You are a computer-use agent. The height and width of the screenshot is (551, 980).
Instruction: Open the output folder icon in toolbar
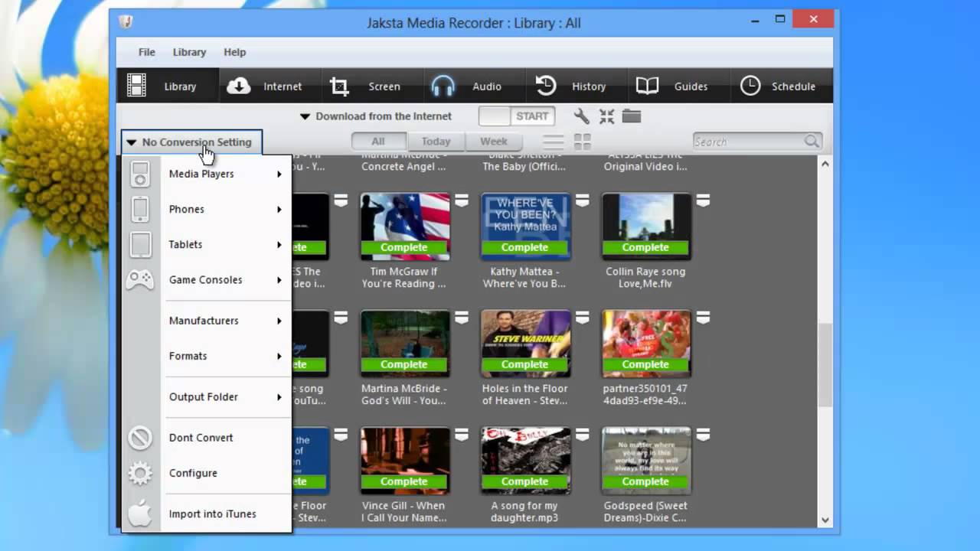tap(632, 116)
